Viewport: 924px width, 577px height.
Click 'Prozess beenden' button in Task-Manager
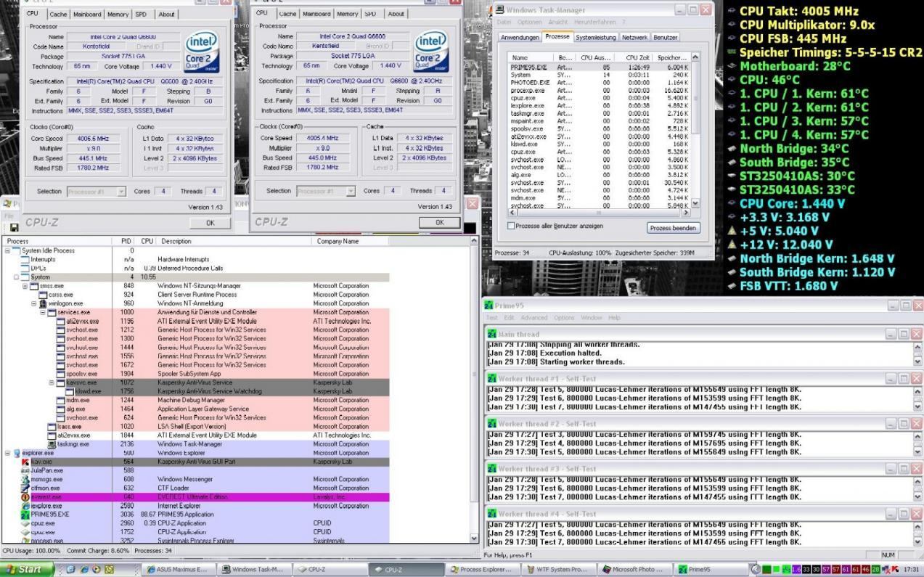[x=674, y=228]
